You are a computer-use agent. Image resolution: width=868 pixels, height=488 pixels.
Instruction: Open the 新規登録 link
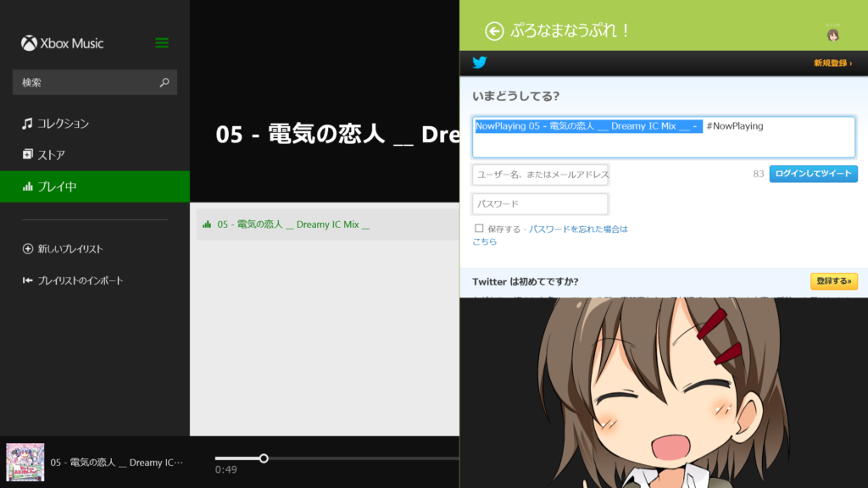[x=832, y=63]
